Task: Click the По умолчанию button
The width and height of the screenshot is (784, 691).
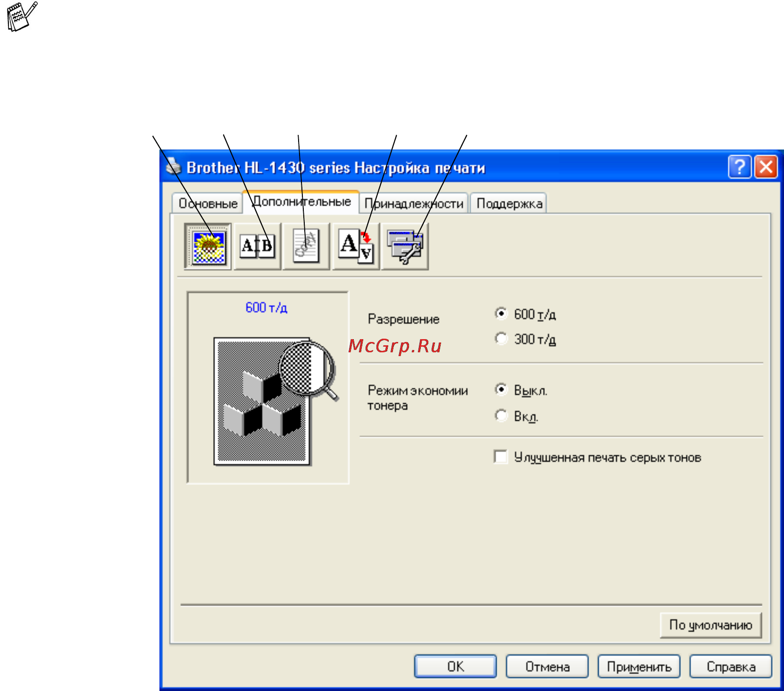Action: pos(711,625)
